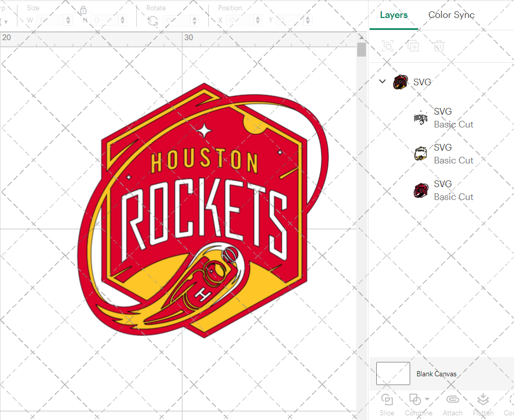Click the Width input field
The image size is (514, 420).
pos(50,21)
